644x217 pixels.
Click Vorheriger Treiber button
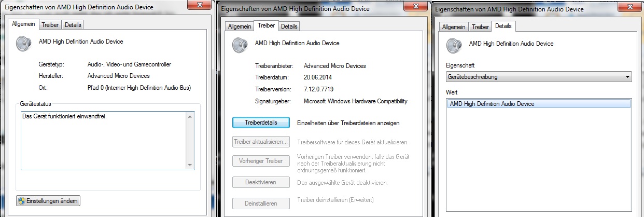pyautogui.click(x=261, y=161)
